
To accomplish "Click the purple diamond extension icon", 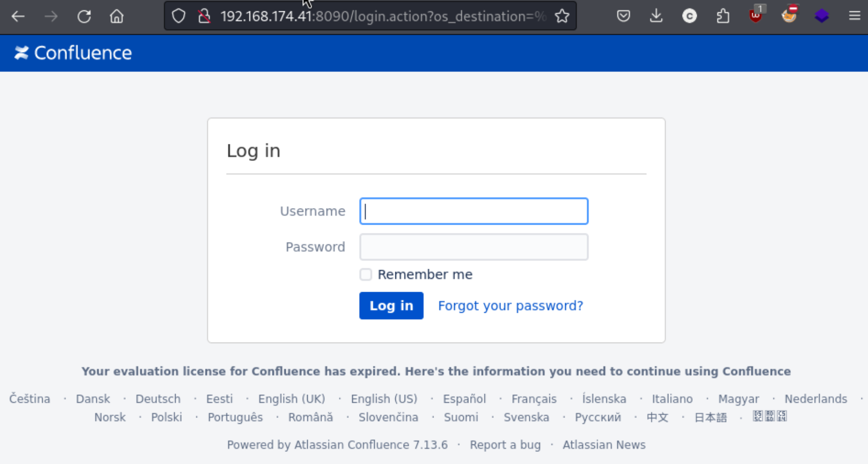I will pos(822,16).
